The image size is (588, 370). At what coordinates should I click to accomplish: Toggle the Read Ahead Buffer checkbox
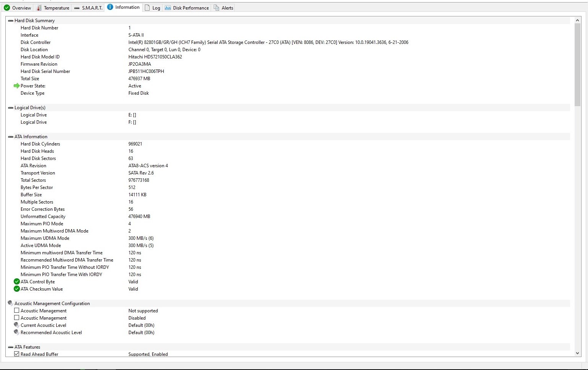[16, 354]
